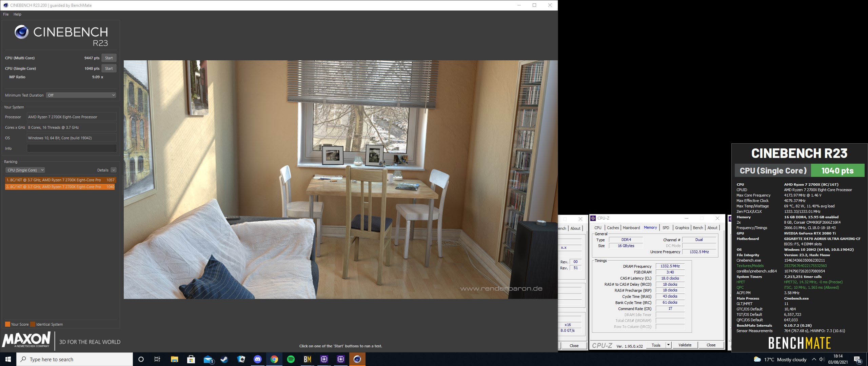Open the File menu in Cinebench

click(6, 14)
